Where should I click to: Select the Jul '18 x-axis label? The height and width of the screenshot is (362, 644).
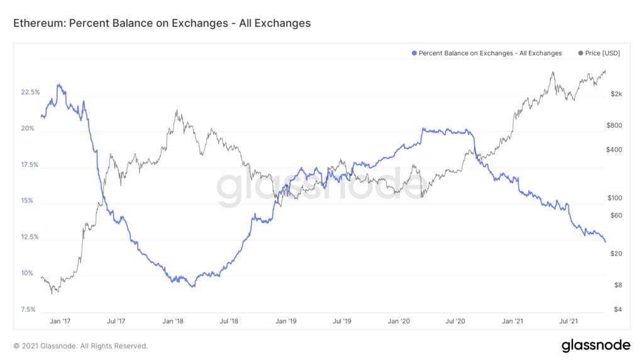pyautogui.click(x=229, y=321)
